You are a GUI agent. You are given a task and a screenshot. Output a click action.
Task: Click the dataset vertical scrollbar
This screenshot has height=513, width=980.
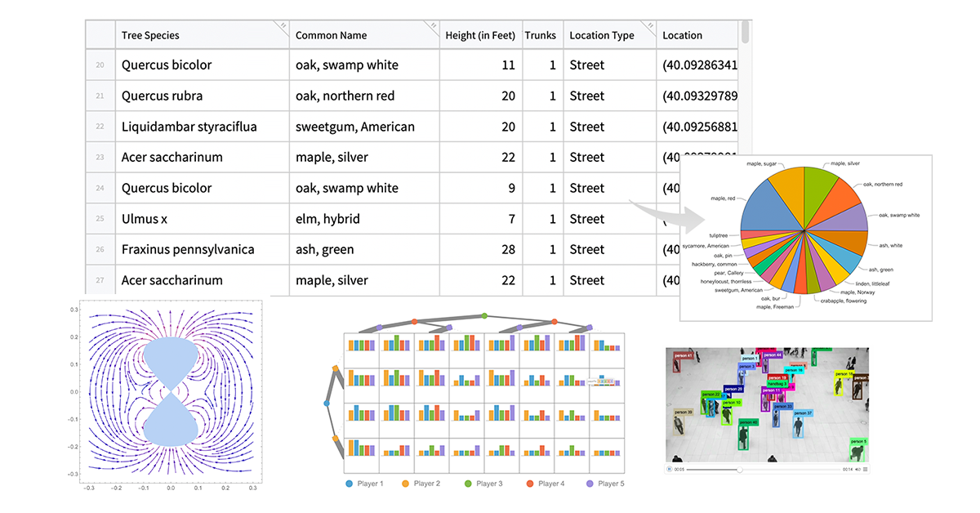(745, 33)
